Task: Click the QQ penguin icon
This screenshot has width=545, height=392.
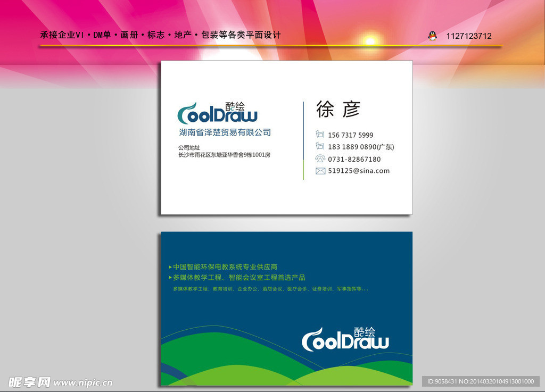Action: [432, 36]
